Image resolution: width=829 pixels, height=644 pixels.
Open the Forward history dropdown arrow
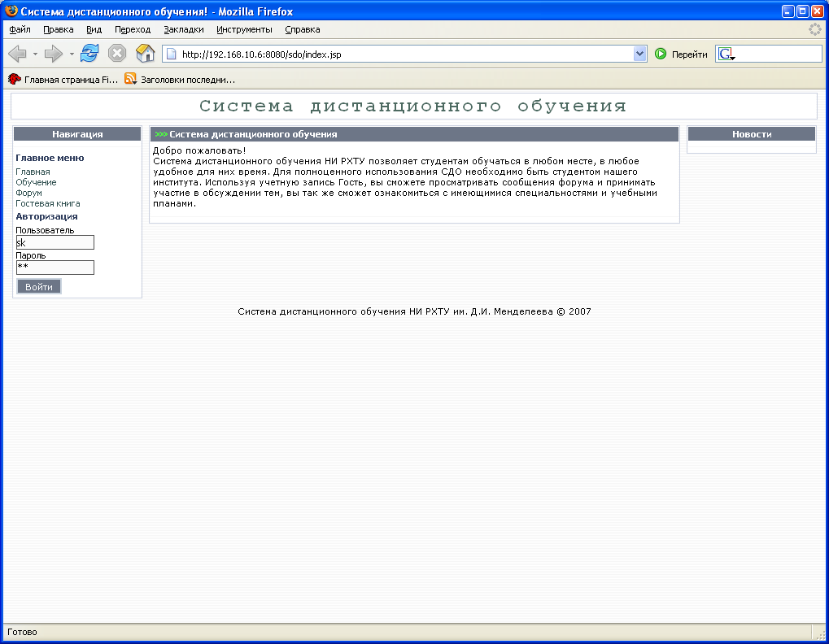pyautogui.click(x=72, y=54)
